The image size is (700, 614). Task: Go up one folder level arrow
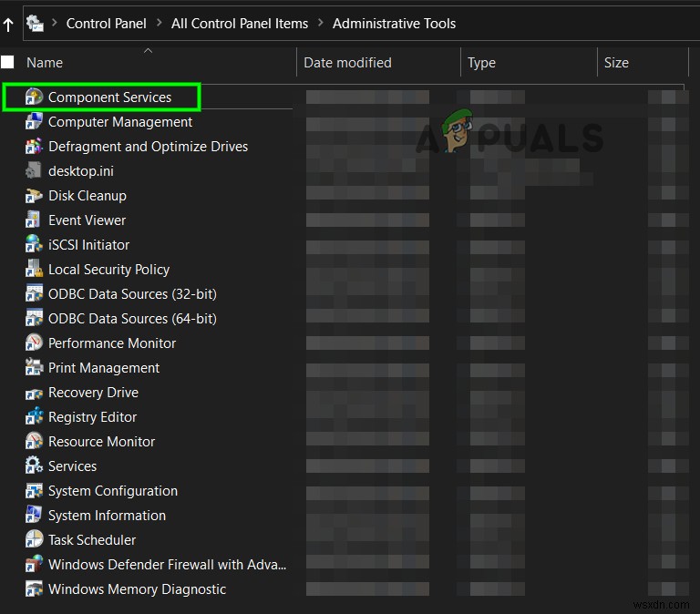pos(8,25)
